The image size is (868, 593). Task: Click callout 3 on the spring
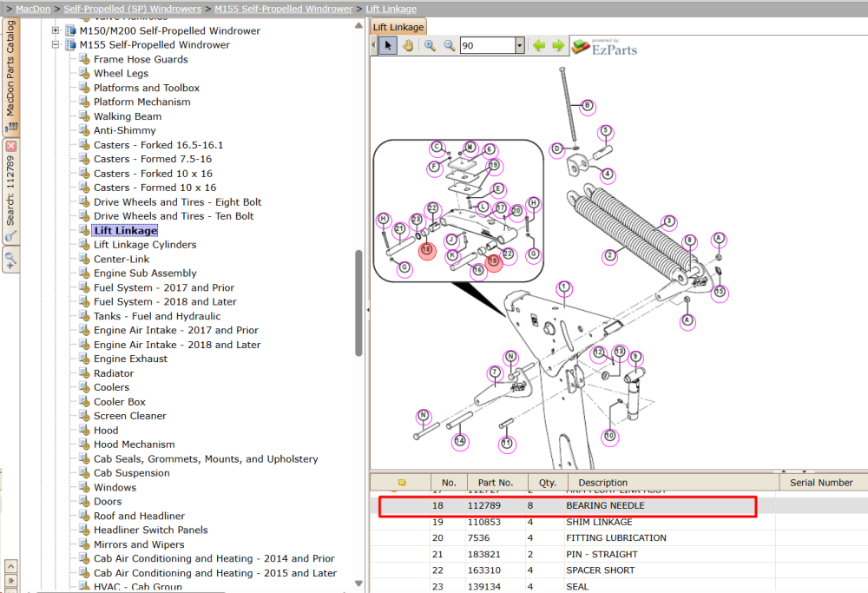[x=668, y=222]
